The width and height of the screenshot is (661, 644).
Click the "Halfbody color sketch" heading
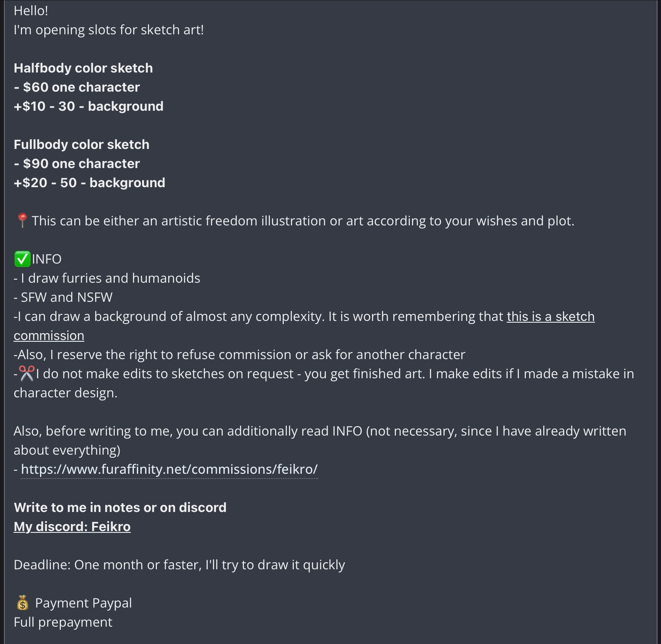pyautogui.click(x=83, y=68)
